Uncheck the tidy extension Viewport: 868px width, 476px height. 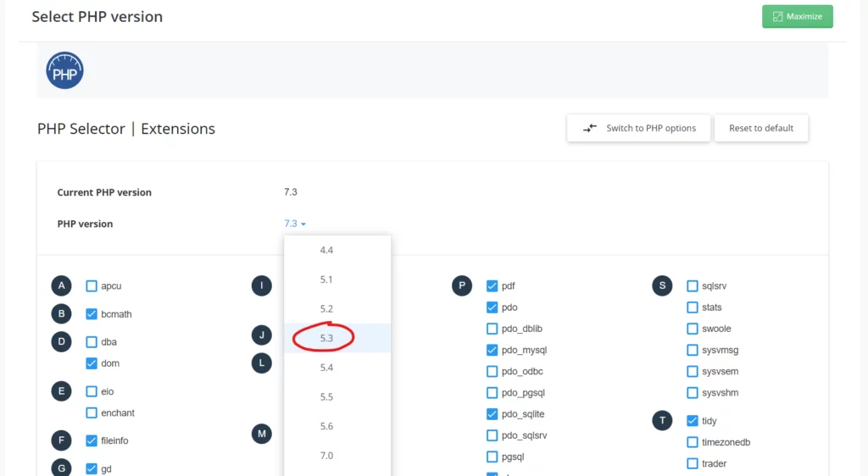click(693, 421)
